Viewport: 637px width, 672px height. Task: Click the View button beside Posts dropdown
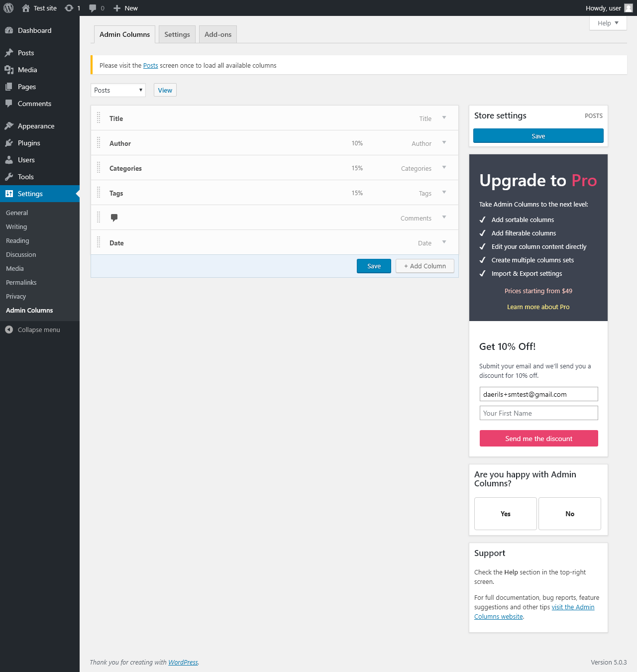point(165,90)
